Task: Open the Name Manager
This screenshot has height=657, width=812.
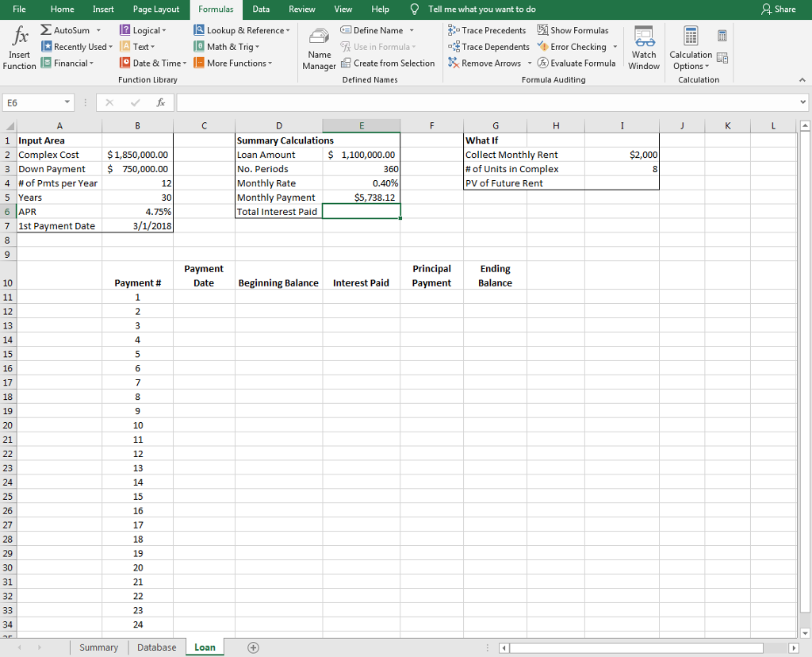Action: (318, 46)
